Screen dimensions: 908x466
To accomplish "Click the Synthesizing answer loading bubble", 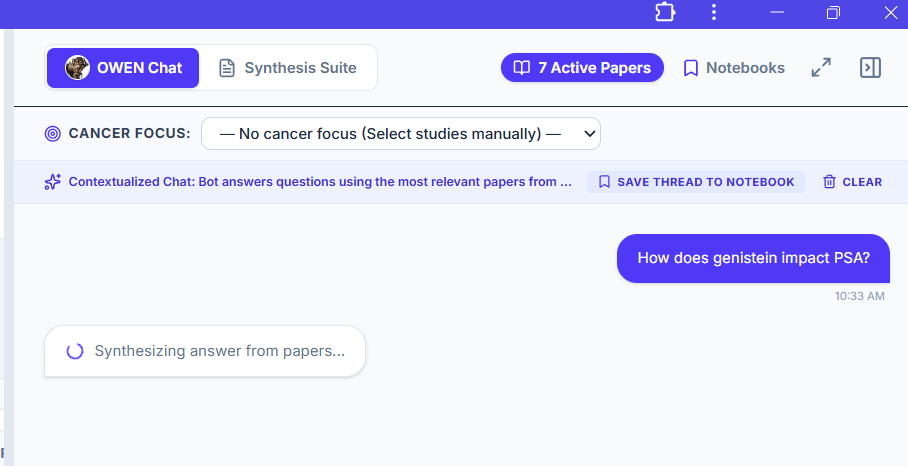I will 205,351.
